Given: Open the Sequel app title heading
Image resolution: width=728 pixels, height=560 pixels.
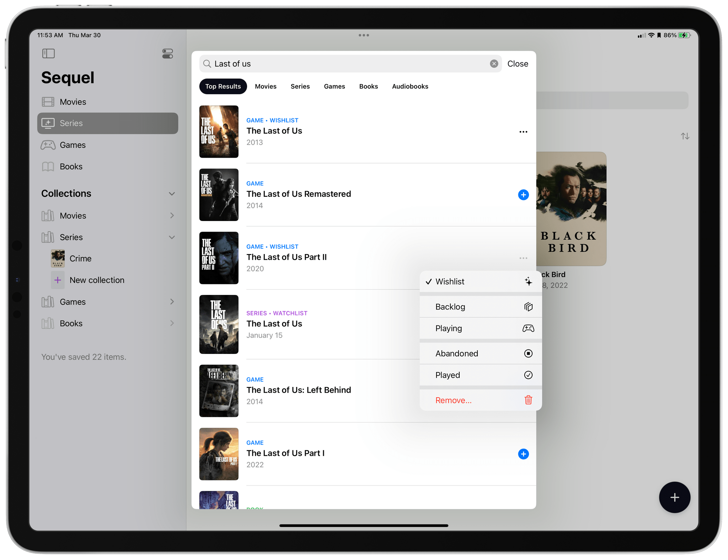Looking at the screenshot, I should (68, 77).
